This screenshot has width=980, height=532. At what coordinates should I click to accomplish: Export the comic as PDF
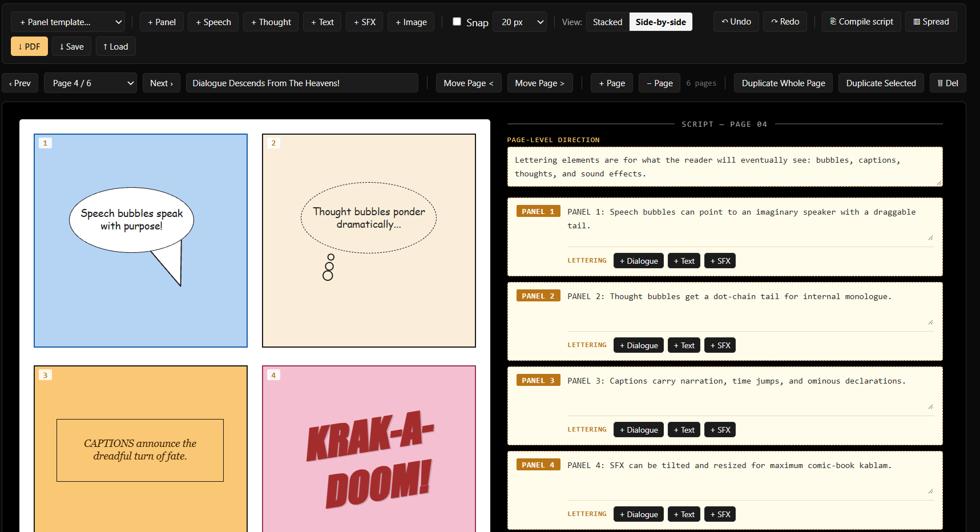point(29,46)
